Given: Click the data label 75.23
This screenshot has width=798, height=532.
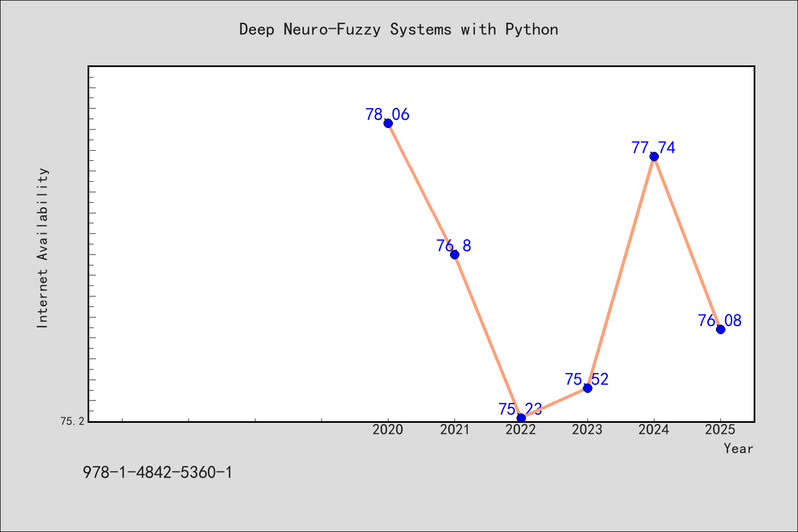Looking at the screenshot, I should click(520, 410).
